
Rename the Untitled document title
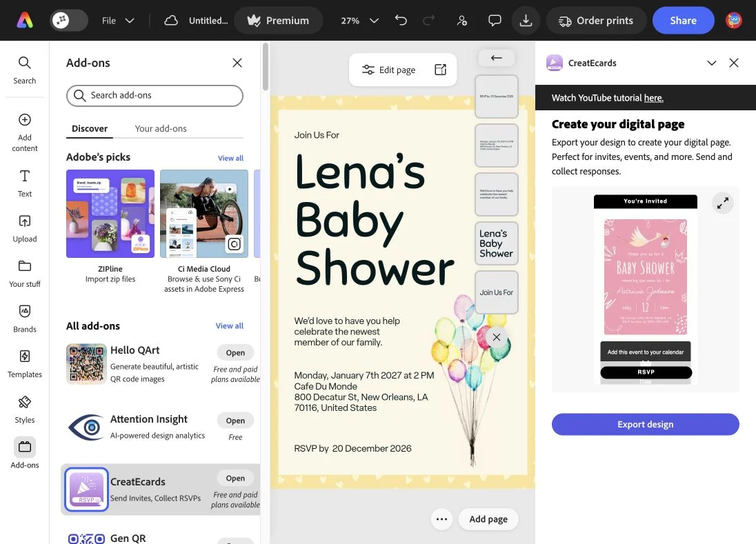coord(208,21)
